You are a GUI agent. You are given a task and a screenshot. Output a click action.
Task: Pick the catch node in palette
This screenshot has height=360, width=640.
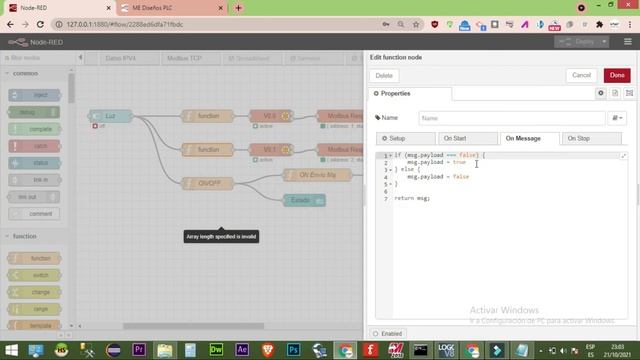click(34, 146)
